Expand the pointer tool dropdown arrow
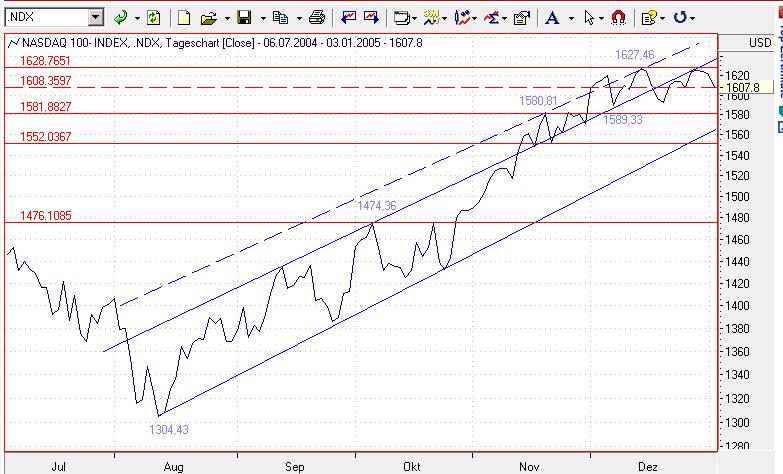The height and width of the screenshot is (474, 783). [601, 19]
